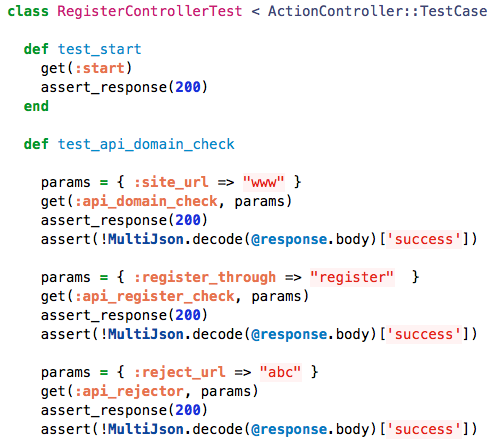Screen dimensions: 501x446
Task: Click the "abc" string literal
Action: 280,372
